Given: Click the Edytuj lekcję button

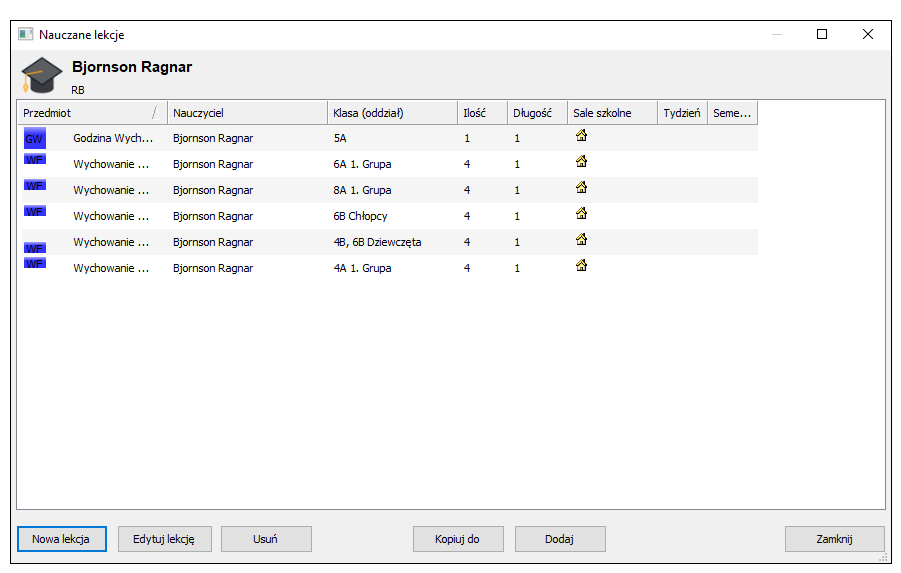Looking at the screenshot, I should [x=164, y=539].
